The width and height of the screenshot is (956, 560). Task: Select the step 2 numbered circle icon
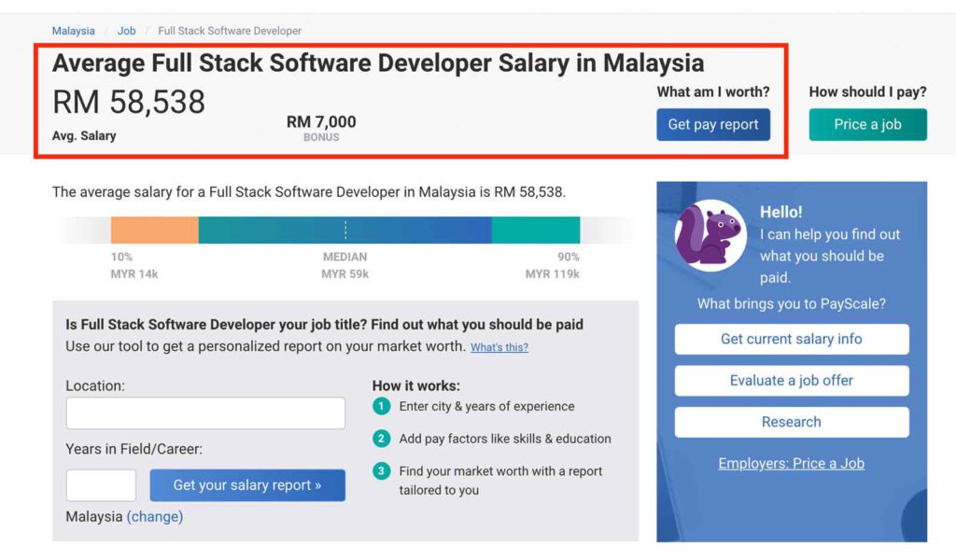click(380, 439)
